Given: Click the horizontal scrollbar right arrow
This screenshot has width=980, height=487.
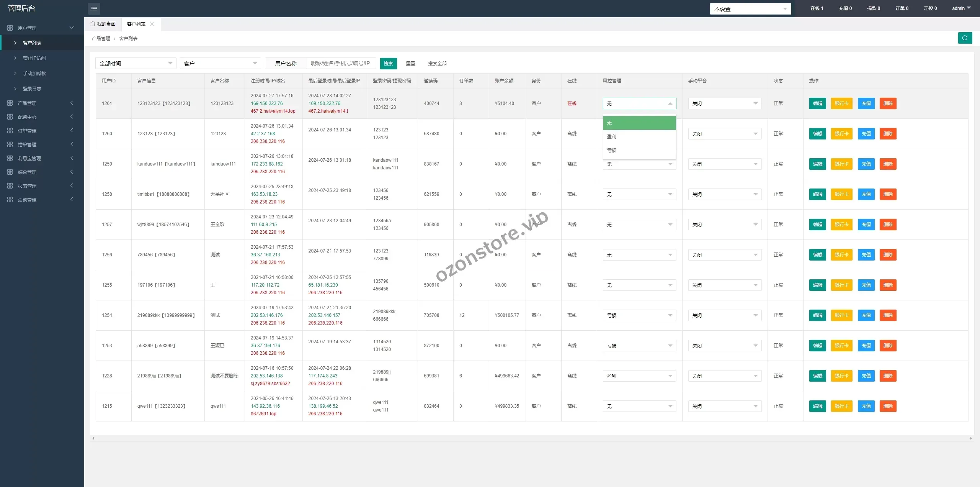Looking at the screenshot, I should coord(971,438).
